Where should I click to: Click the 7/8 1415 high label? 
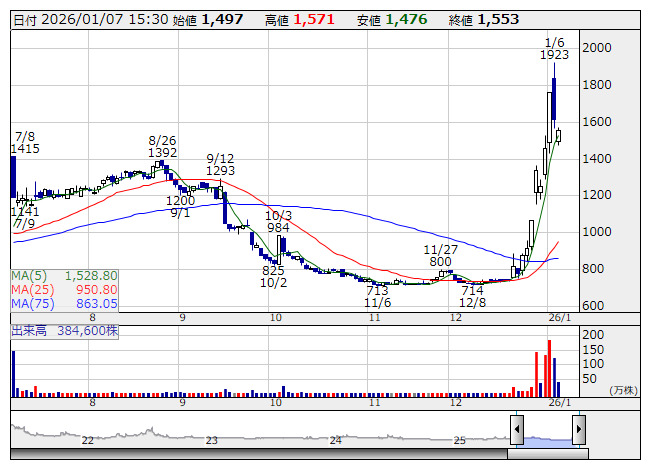25,142
